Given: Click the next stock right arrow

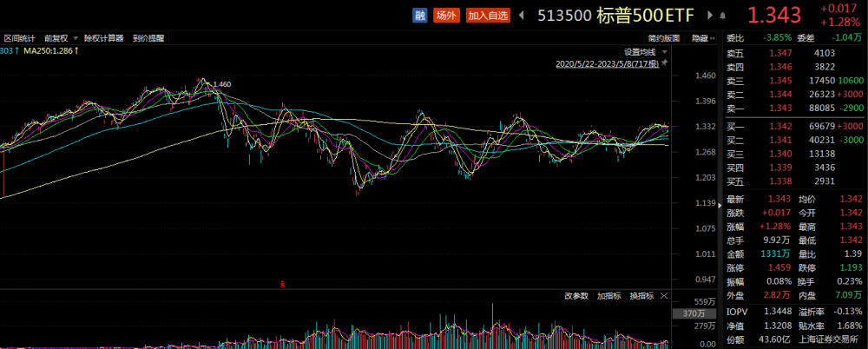Looking at the screenshot, I should point(707,15).
